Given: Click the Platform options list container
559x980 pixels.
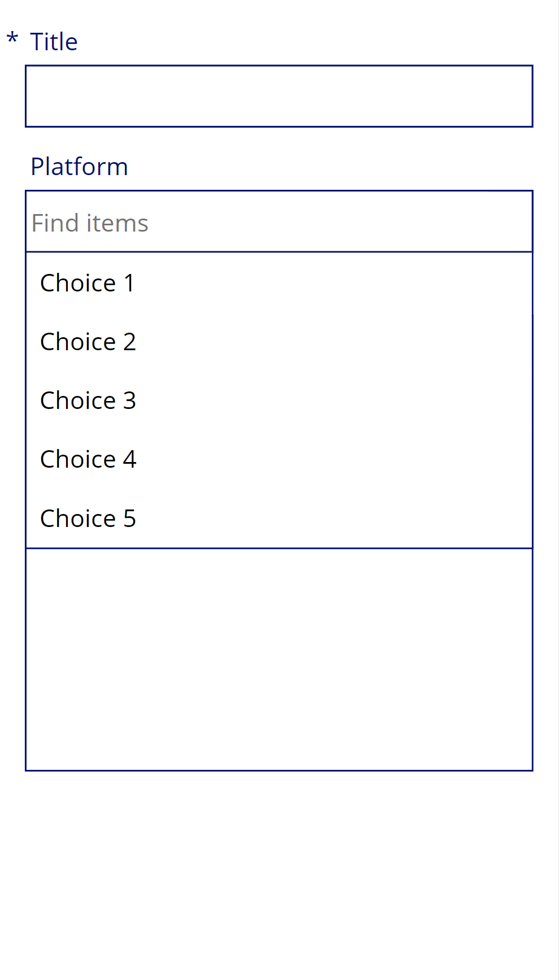Looking at the screenshot, I should (x=279, y=399).
